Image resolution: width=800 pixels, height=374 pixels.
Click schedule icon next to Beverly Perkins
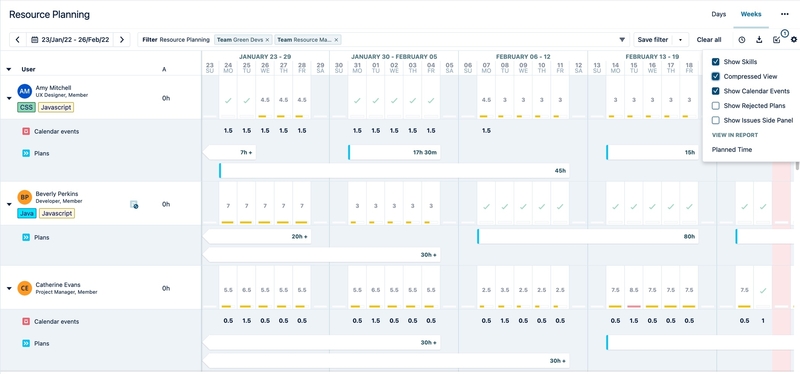[134, 205]
